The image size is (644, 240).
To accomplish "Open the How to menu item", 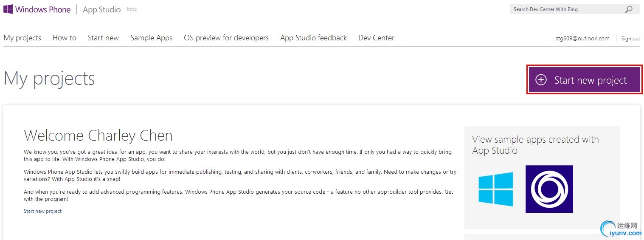I will 65,38.
